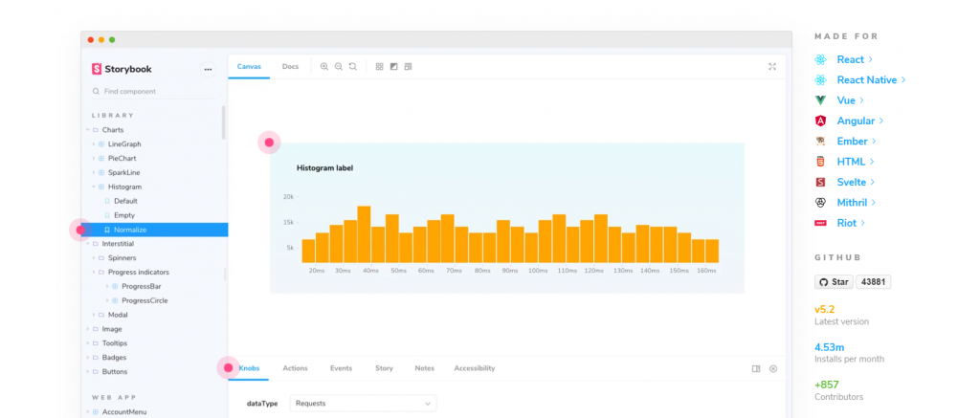Open the Accessibility addon tab
This screenshot has width=980, height=418.
point(474,368)
